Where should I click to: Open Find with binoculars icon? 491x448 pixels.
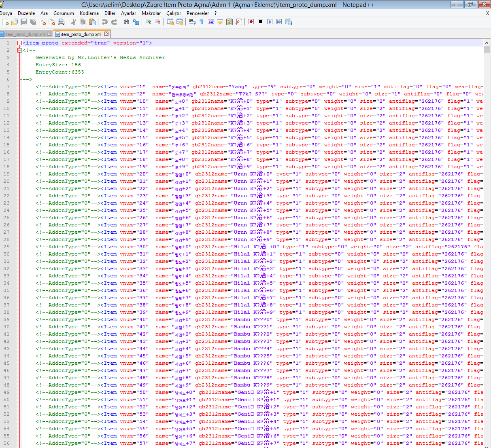tap(127, 22)
